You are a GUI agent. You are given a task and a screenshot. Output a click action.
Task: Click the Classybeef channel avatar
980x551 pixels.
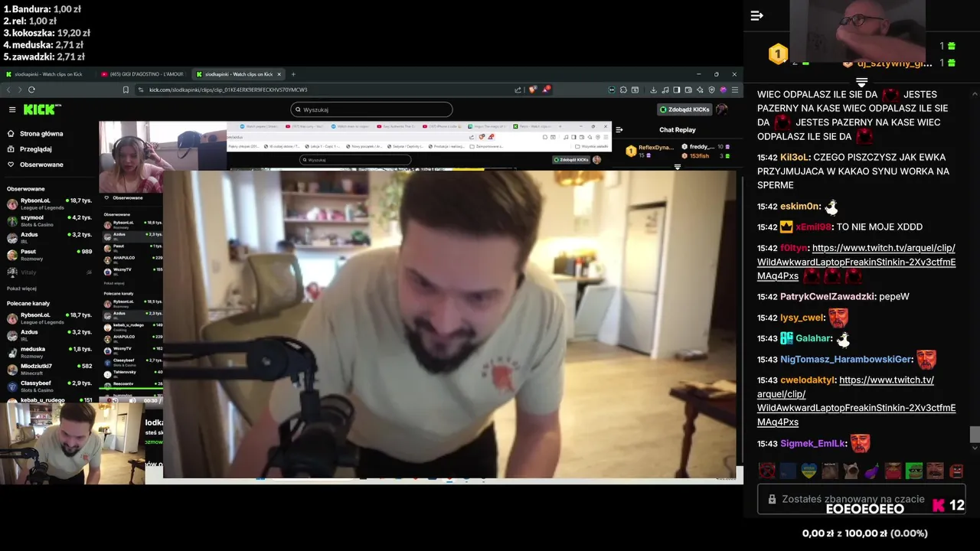coord(12,386)
